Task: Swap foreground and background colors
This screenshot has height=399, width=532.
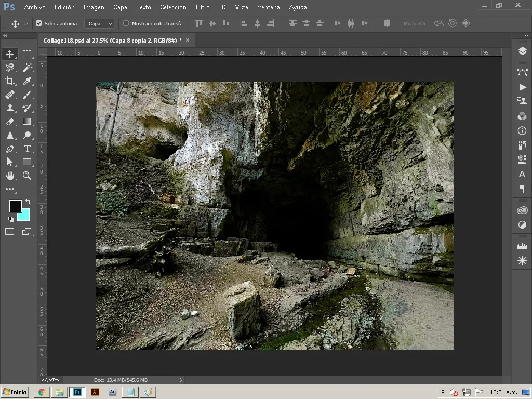Action: [28, 202]
